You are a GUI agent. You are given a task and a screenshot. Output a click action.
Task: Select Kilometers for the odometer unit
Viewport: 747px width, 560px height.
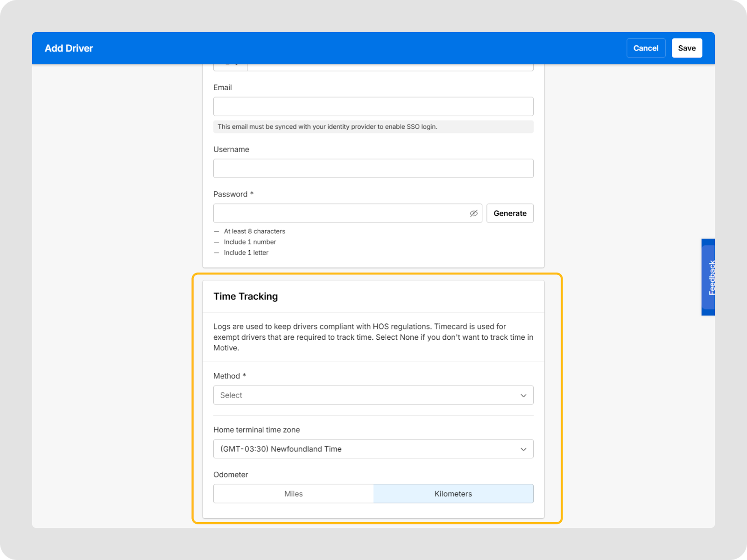pos(453,494)
